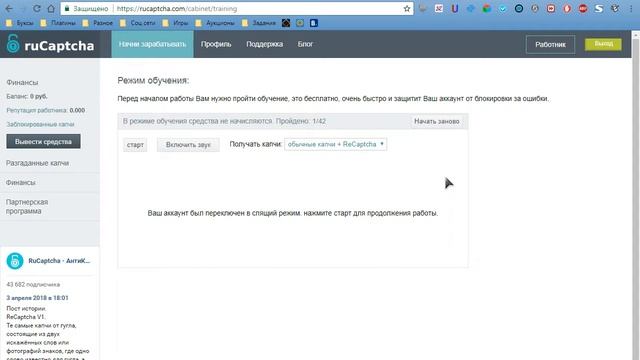Image resolution: width=640 pixels, height=360 pixels.
Task: Open the Chrome three-dot menu
Action: 631,9
